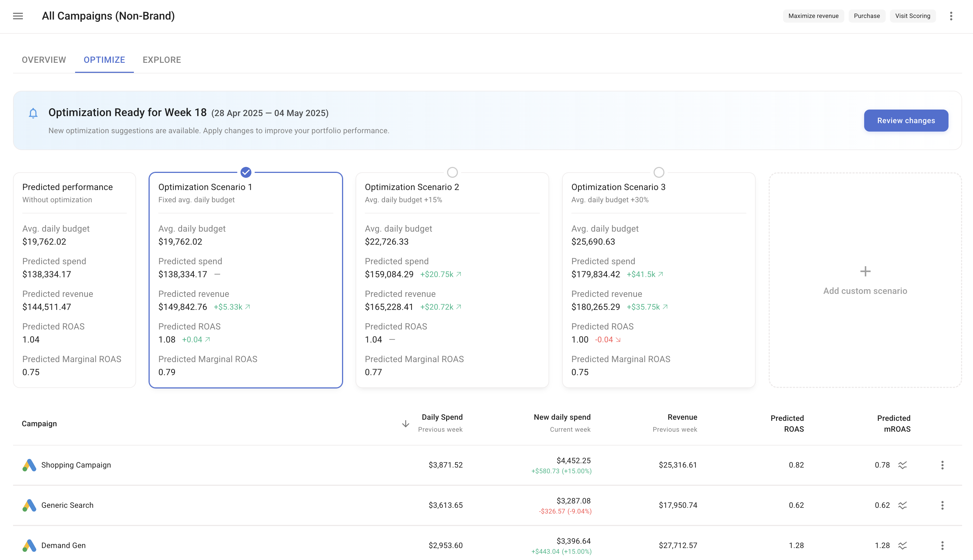The width and height of the screenshot is (973, 560).
Task: Click the trend comparison icon on Generic Search row
Action: click(x=903, y=505)
